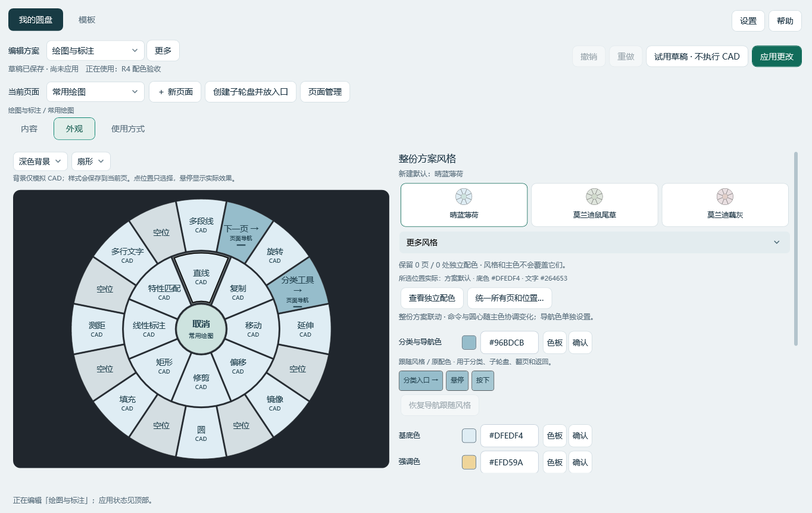812x513 pixels.
Task: Select the 莫兰迪藕灰 style thumbnail
Action: click(725, 205)
